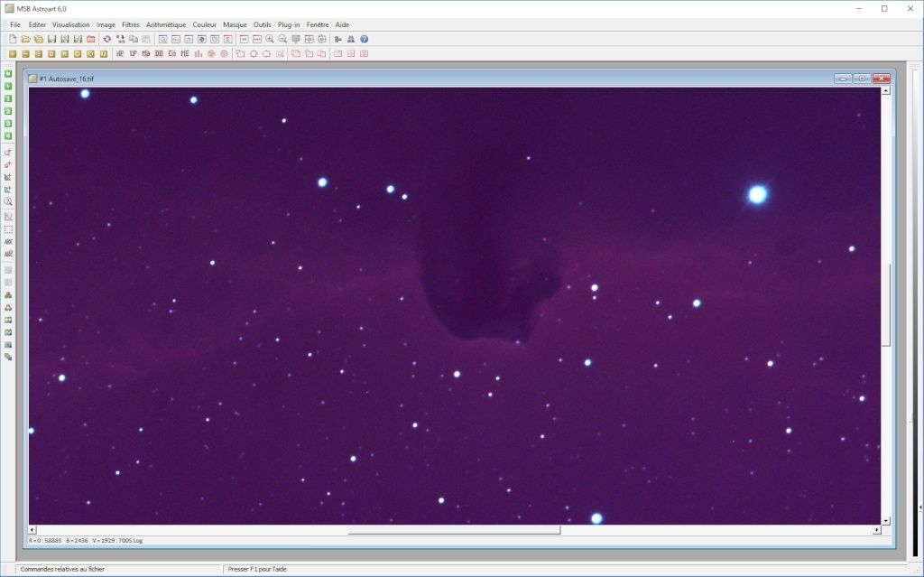The width and height of the screenshot is (924, 577).
Task: Click the blue Help question mark icon
Action: tap(365, 39)
